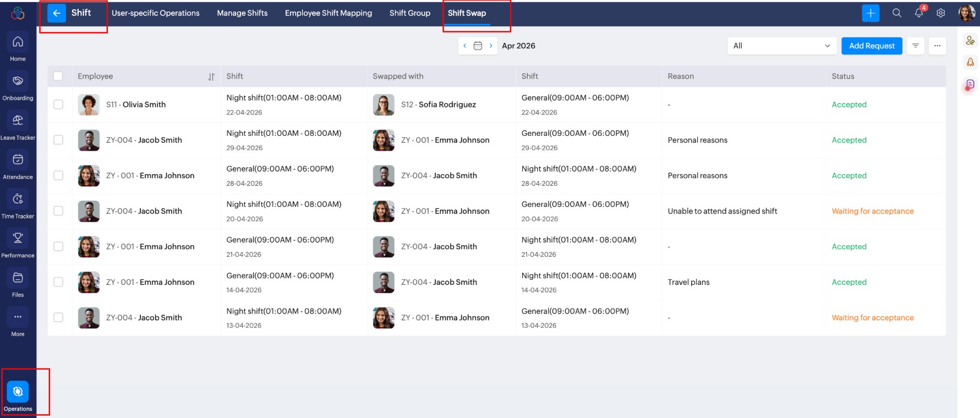The width and height of the screenshot is (980, 418).
Task: Switch to the Manage Shifts tab
Action: [x=242, y=13]
